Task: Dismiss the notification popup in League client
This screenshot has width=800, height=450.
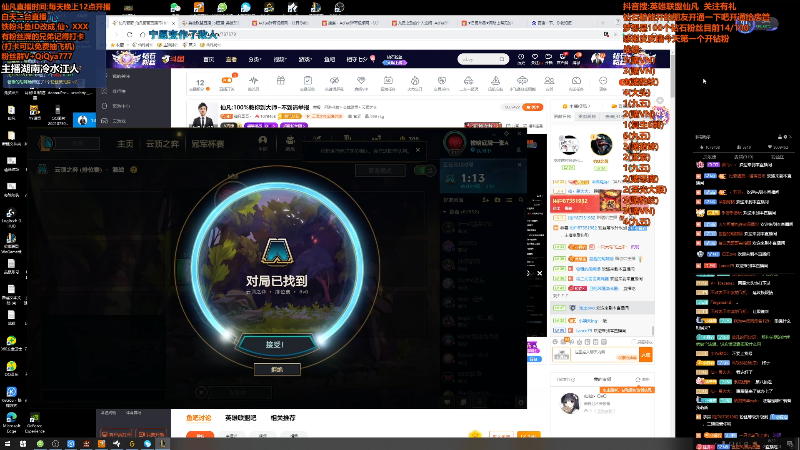Action: [418, 150]
